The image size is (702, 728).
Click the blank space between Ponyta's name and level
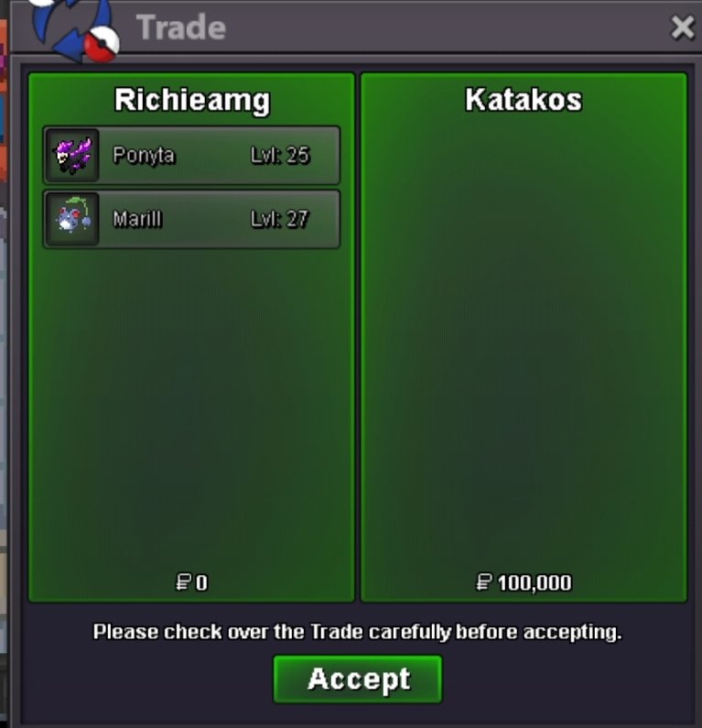pyautogui.click(x=212, y=156)
